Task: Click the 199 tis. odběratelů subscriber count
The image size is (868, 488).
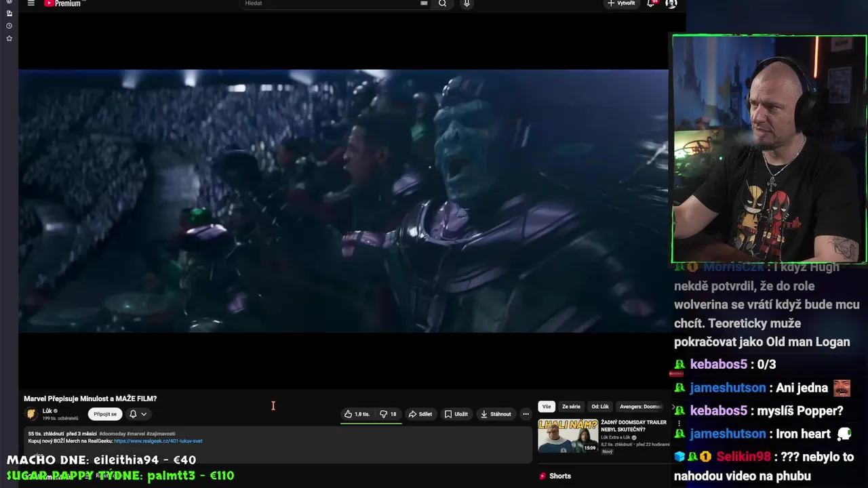Action: (60, 418)
